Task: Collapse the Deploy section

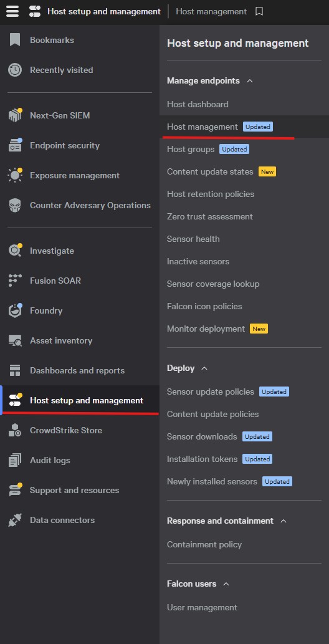Action: (204, 368)
